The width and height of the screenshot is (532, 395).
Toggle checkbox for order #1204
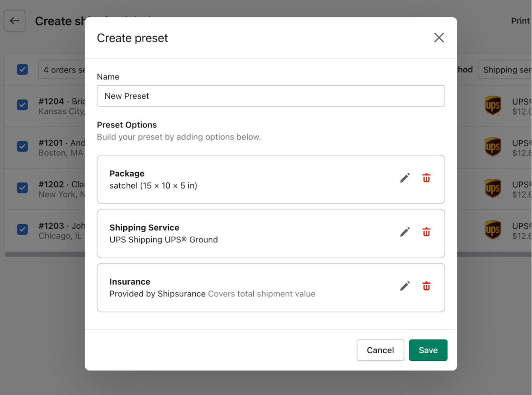click(22, 105)
